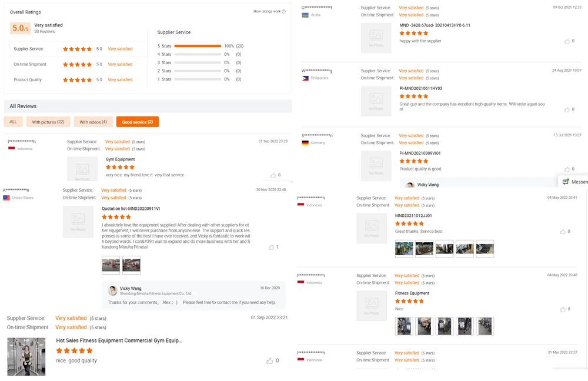Like the Gym Equipment review thumbs-up
Screen dimensions: 588x381
[273, 175]
